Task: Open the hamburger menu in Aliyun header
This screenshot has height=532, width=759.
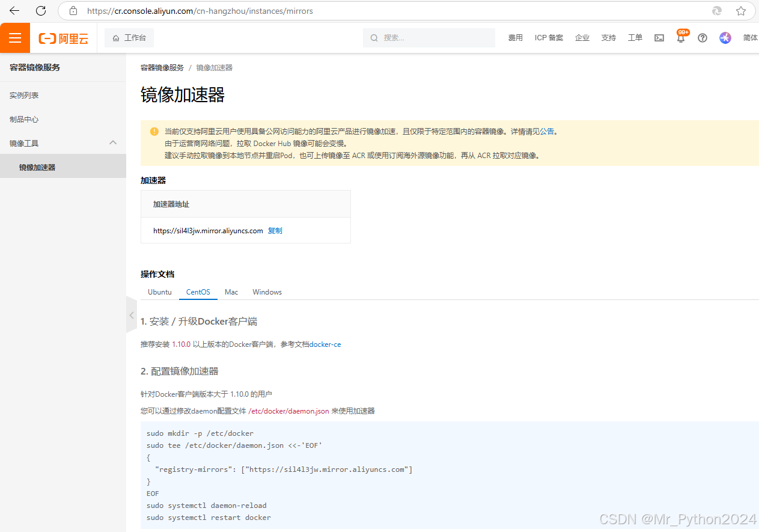Action: coord(15,38)
